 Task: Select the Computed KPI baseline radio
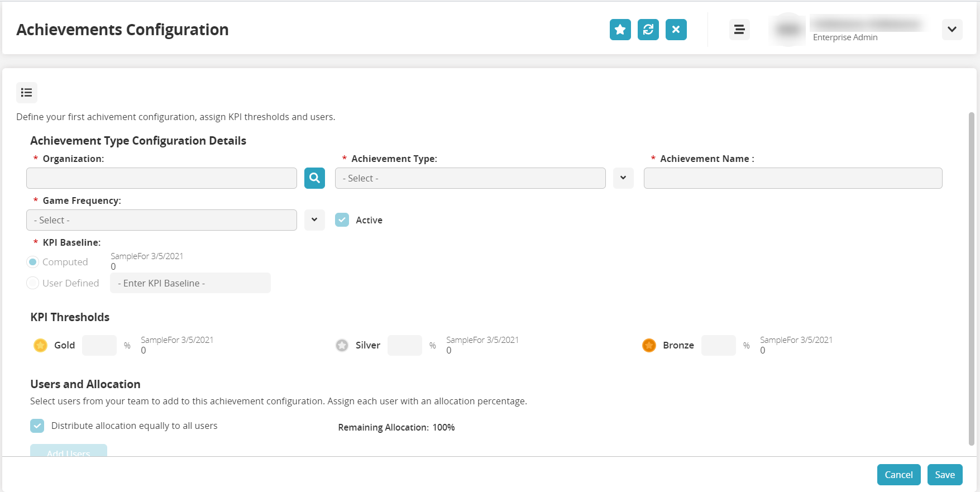point(33,262)
